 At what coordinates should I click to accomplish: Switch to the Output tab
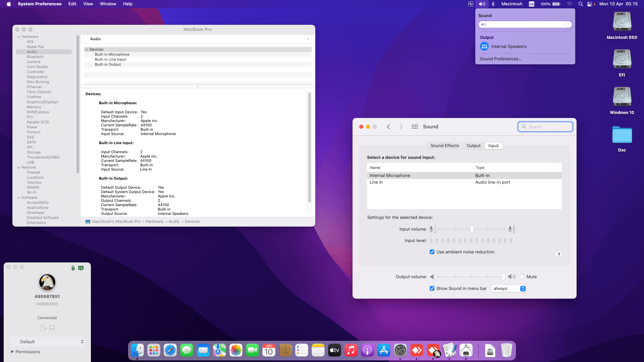[473, 146]
